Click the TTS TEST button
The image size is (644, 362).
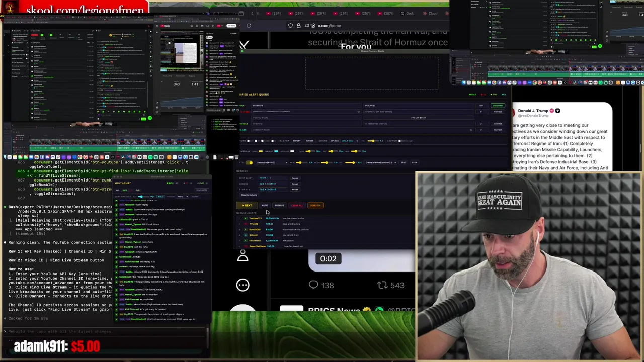tap(404, 162)
